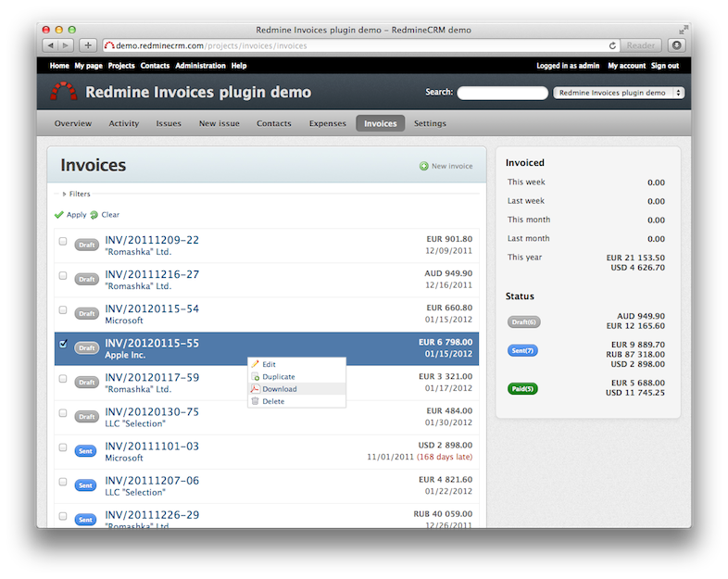Click the red PDF Download icon

pos(256,389)
